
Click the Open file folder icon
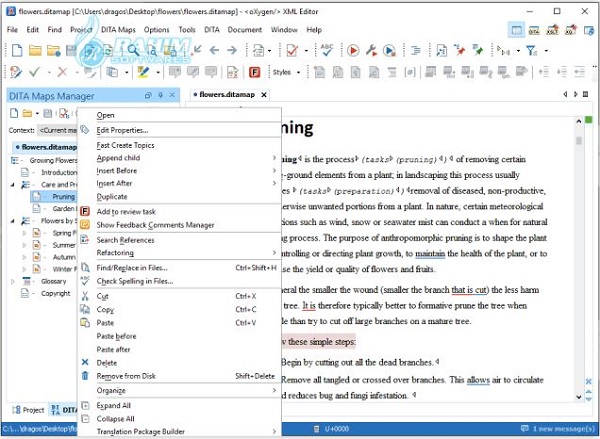(35, 50)
